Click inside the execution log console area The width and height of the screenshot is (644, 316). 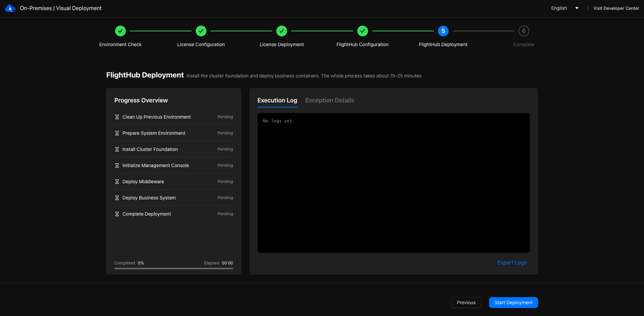(x=393, y=183)
